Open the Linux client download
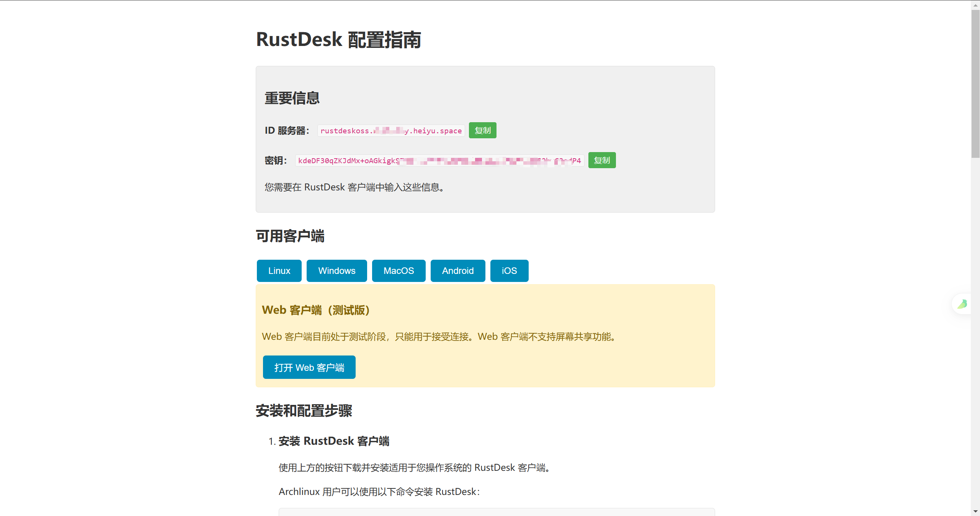The height and width of the screenshot is (516, 980). (x=279, y=271)
